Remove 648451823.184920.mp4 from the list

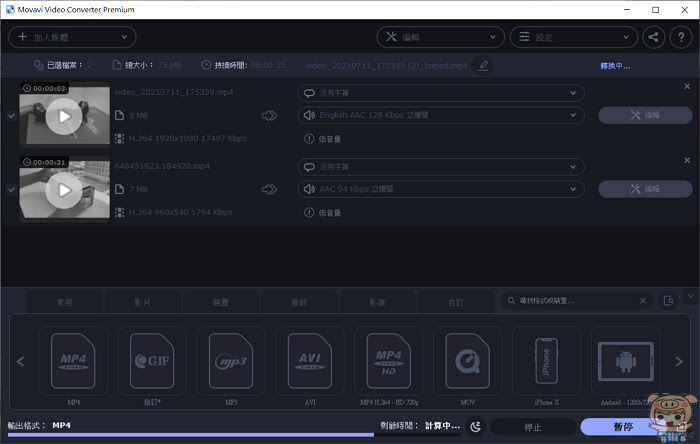[687, 160]
